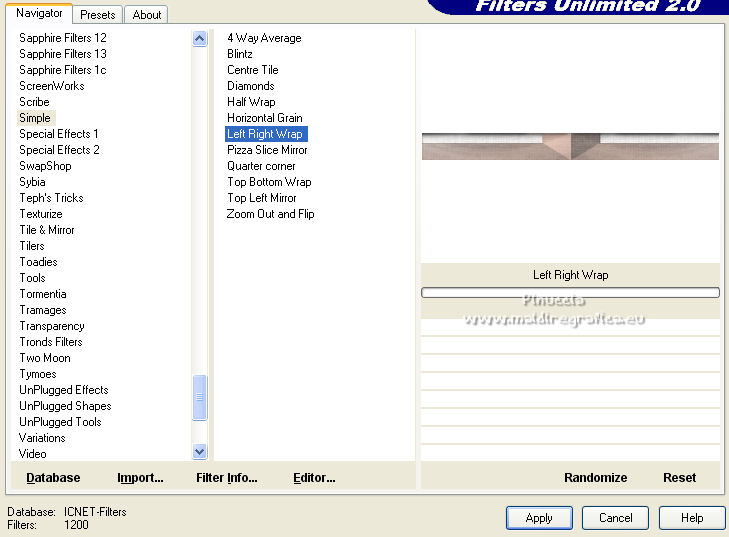This screenshot has width=729, height=537.
Task: Select Tymoes category
Action: coord(38,374)
